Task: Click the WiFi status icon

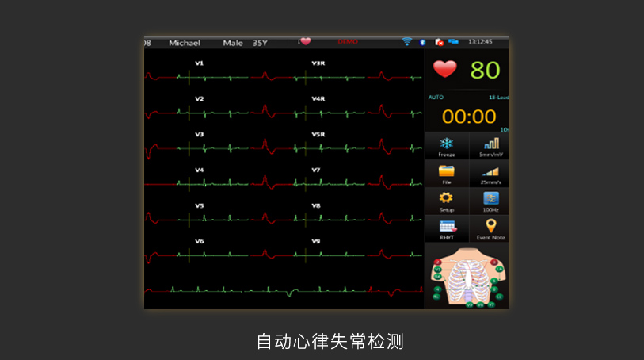Action: tap(406, 41)
